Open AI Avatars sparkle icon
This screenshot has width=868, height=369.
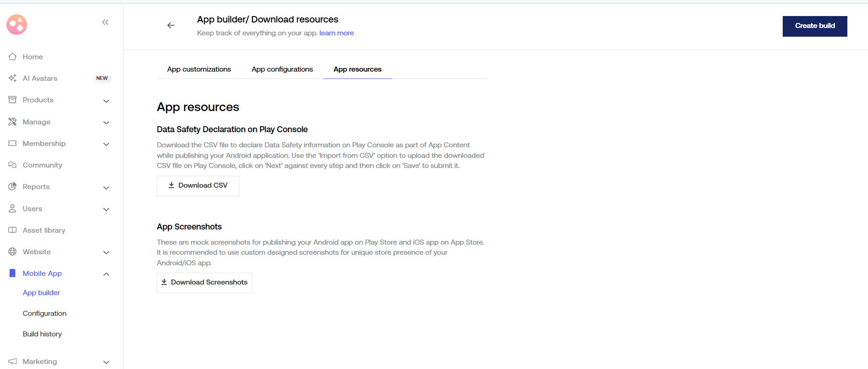coord(12,78)
